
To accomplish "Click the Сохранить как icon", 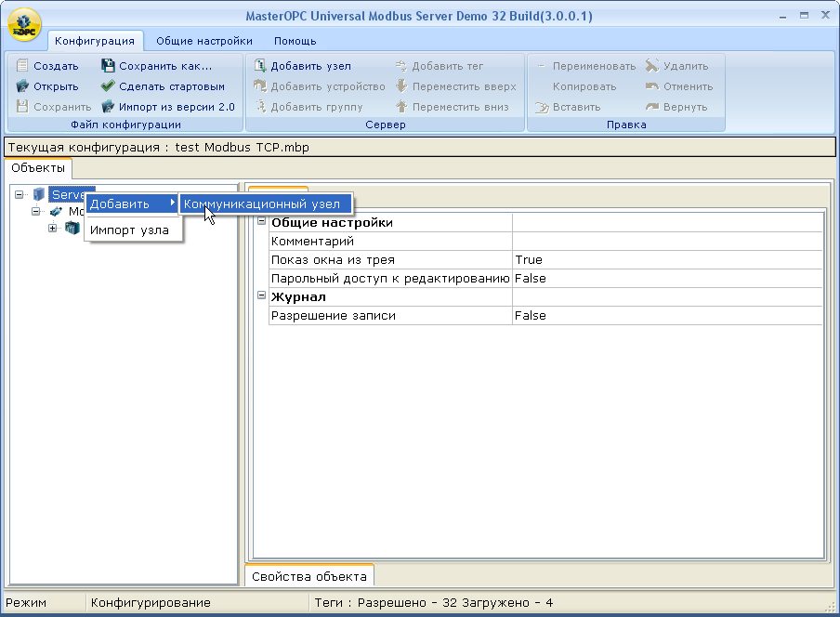I will (109, 66).
